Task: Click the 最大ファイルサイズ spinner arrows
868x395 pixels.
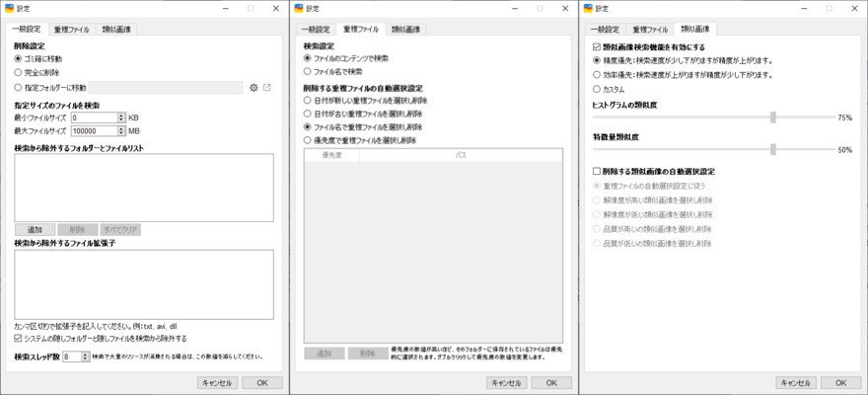Action: tap(121, 131)
